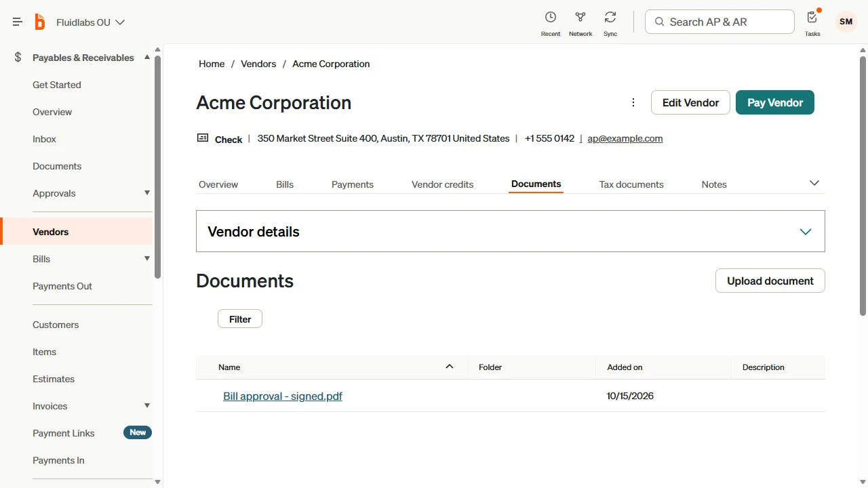Switch to the vendor Bills tab
Image resolution: width=868 pixels, height=488 pixels.
tap(285, 184)
